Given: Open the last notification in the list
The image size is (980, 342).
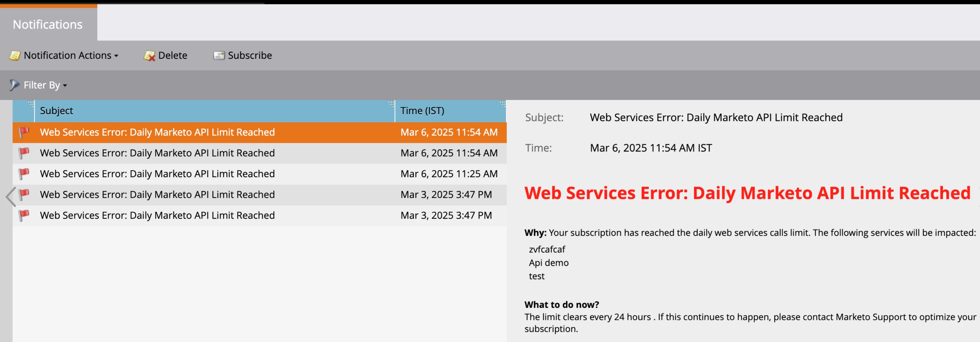Looking at the screenshot, I should (x=157, y=215).
